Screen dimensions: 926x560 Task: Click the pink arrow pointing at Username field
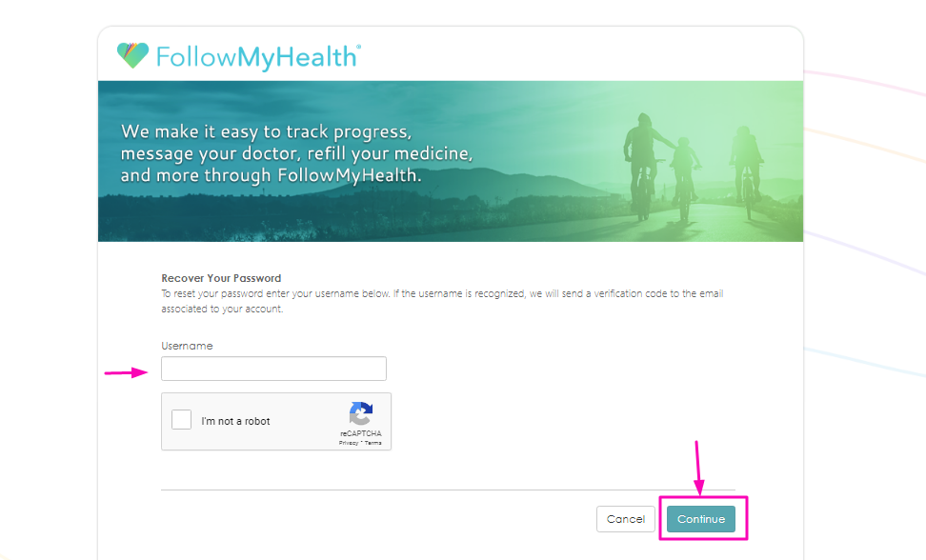(x=127, y=372)
